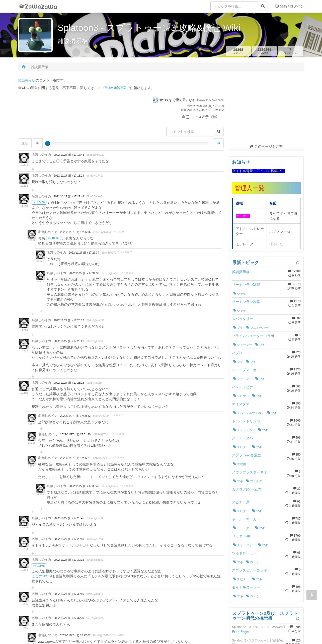Open the FrontPage link
Image resolution: width=322 pixels, height=644 pixels.
coord(240,632)
